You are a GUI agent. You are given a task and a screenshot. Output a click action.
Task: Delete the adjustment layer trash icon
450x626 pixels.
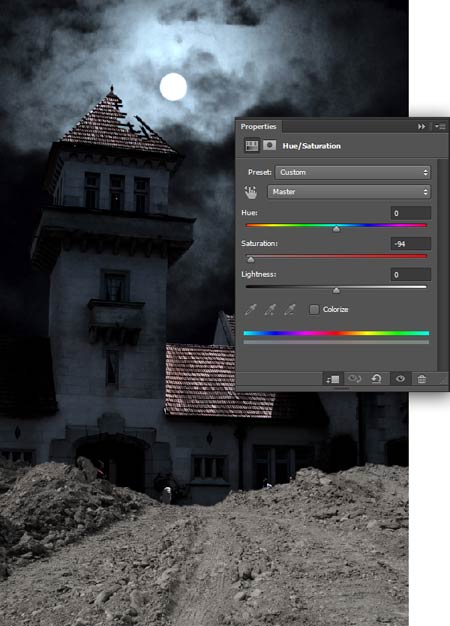click(x=421, y=379)
